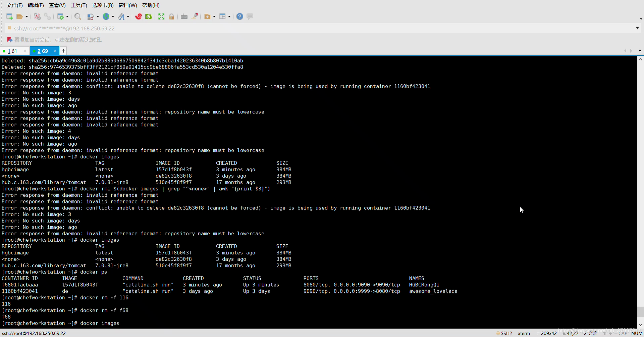Click the lock screen padlock icon
The width and height of the screenshot is (644, 337).
(171, 16)
